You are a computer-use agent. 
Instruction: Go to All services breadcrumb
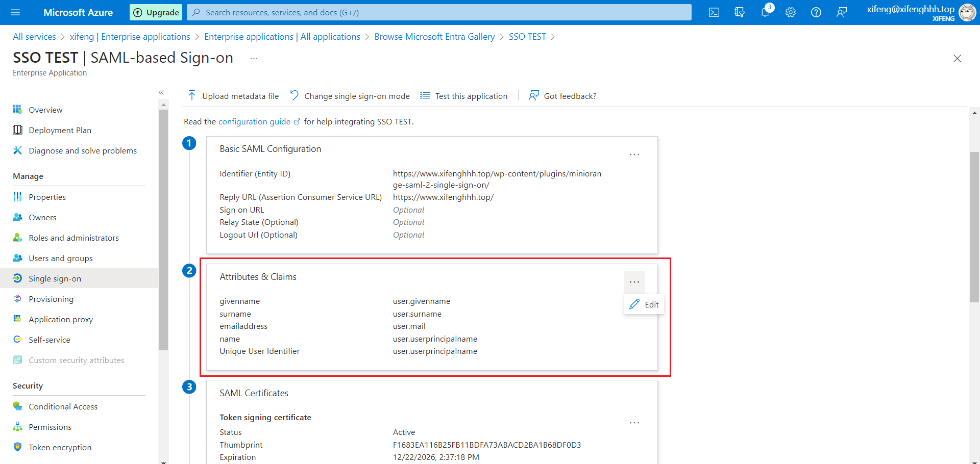pos(34,37)
